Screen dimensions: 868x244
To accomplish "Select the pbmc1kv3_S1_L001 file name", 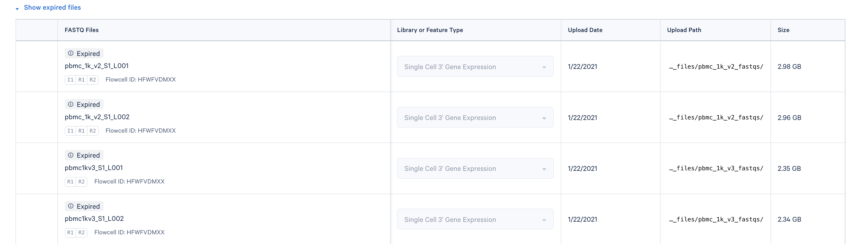I will pos(94,168).
